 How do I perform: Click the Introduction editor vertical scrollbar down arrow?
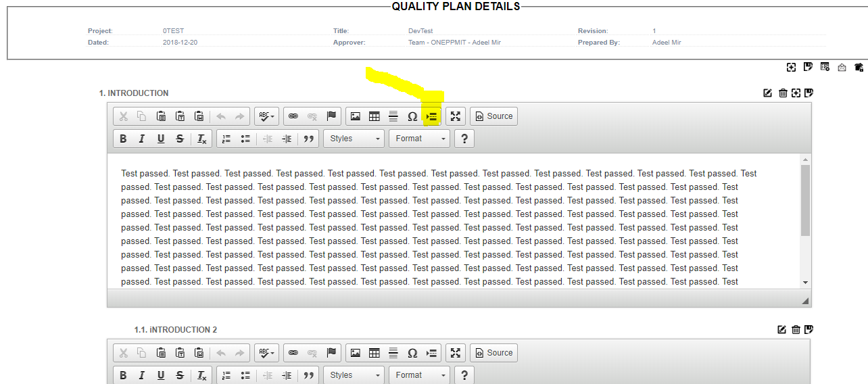point(804,283)
